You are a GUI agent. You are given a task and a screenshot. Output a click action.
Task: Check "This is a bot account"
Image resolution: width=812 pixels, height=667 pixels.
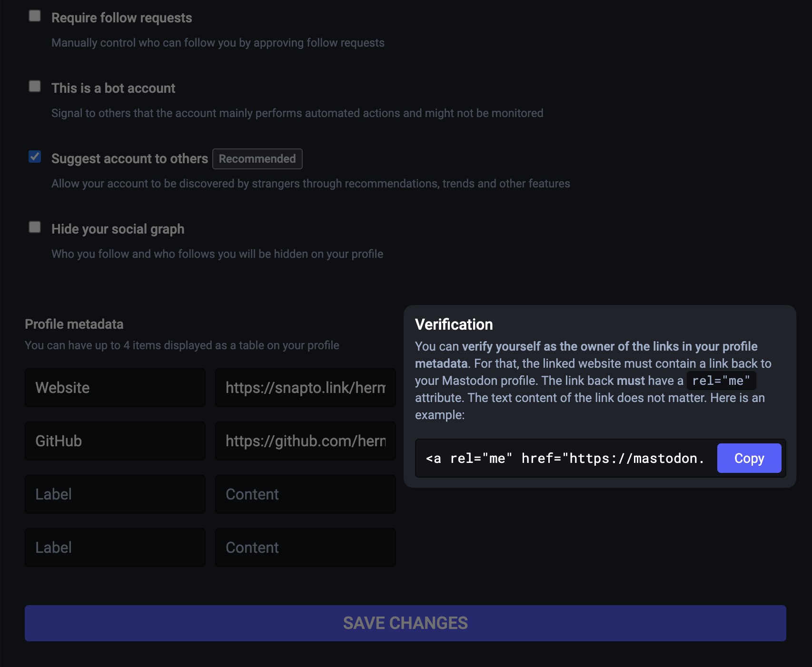(34, 87)
